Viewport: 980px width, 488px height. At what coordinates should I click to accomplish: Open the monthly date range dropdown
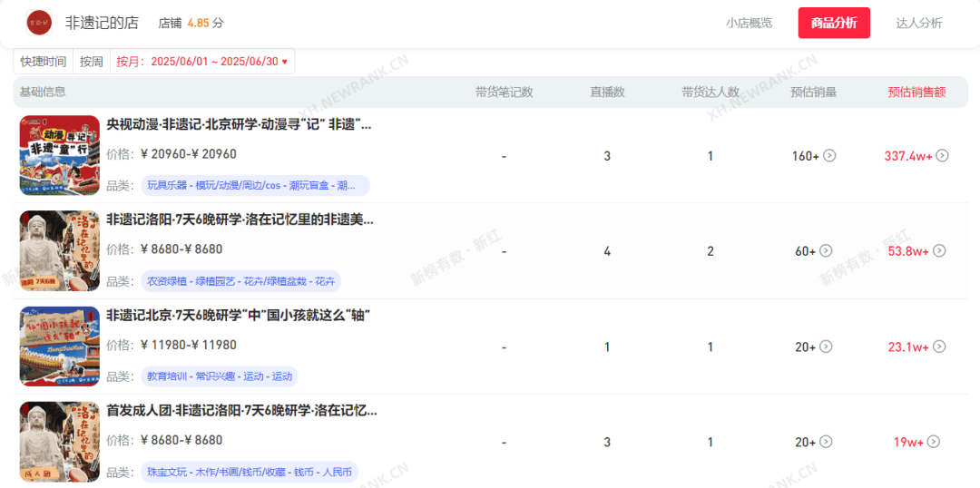pyautogui.click(x=201, y=62)
